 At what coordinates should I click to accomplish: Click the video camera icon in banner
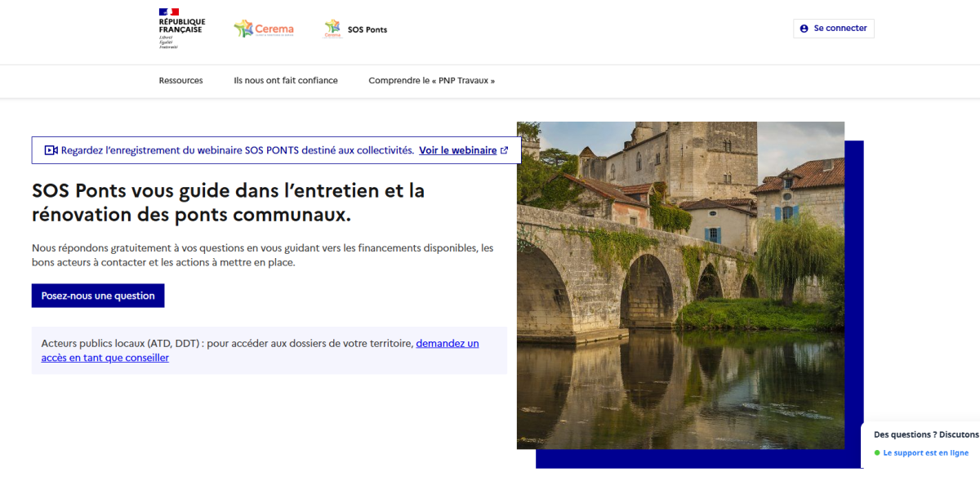51,150
